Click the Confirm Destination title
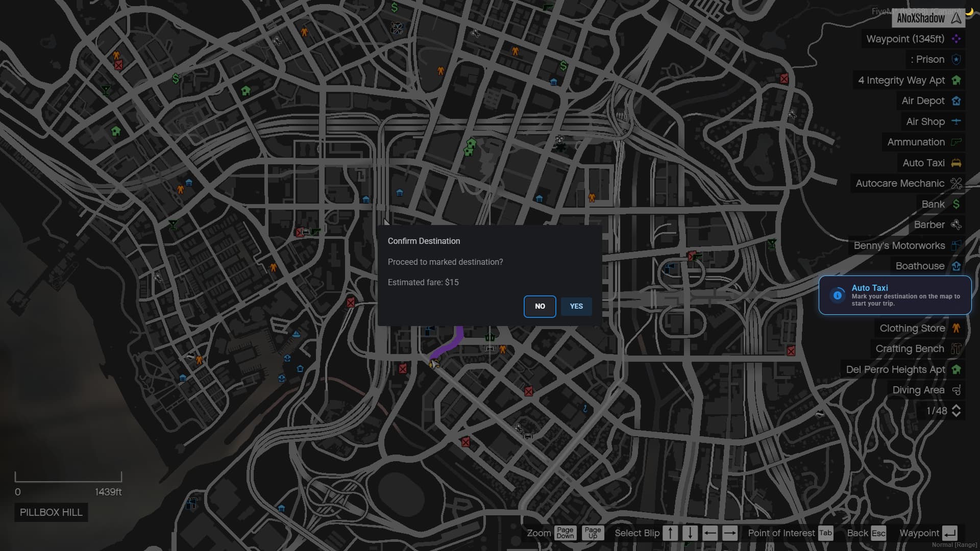This screenshot has width=980, height=551. click(424, 241)
